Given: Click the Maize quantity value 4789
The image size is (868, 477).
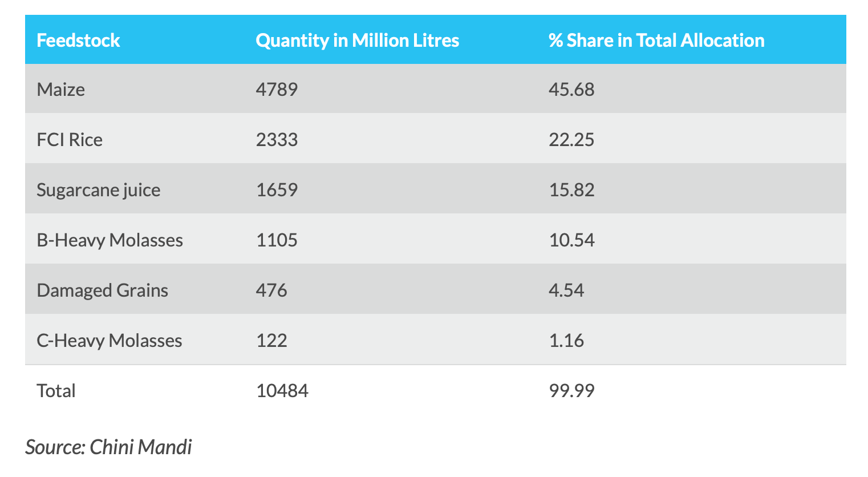Looking at the screenshot, I should pos(277,90).
